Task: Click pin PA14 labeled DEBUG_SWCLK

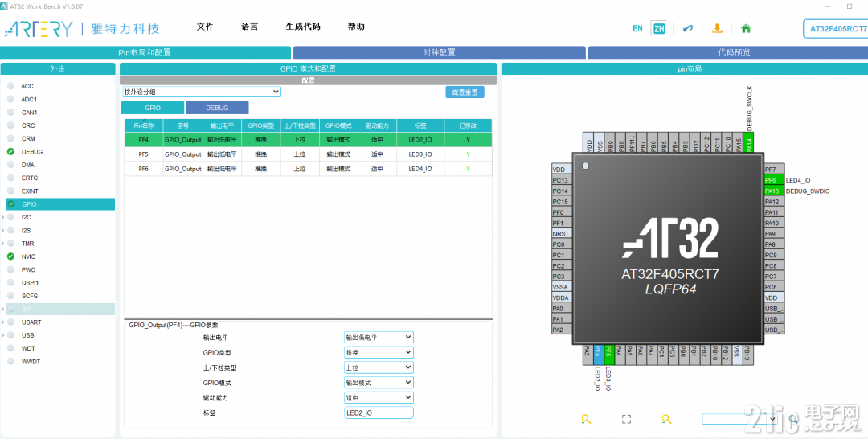Action: (749, 142)
